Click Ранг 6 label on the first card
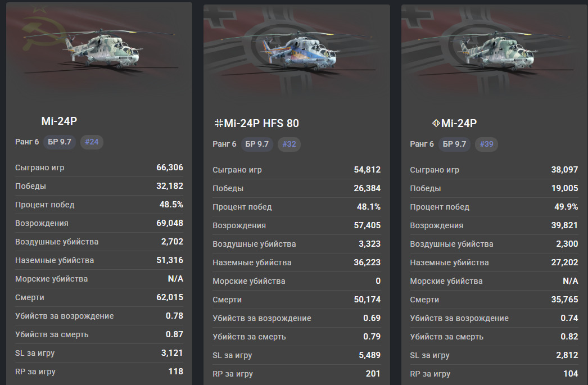This screenshot has width=588, height=385. click(27, 142)
